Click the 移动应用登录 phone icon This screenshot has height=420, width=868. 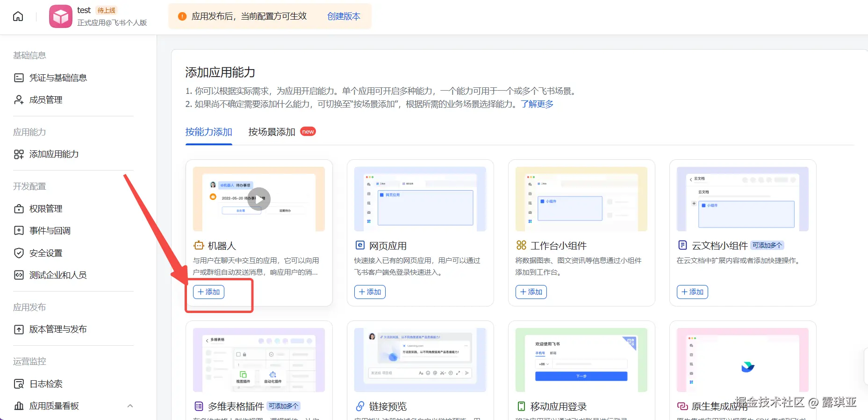click(521, 406)
